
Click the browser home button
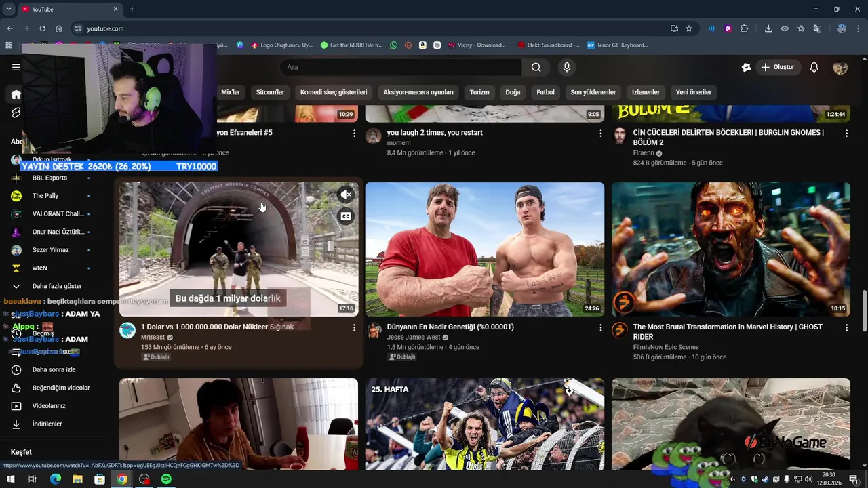point(58,28)
